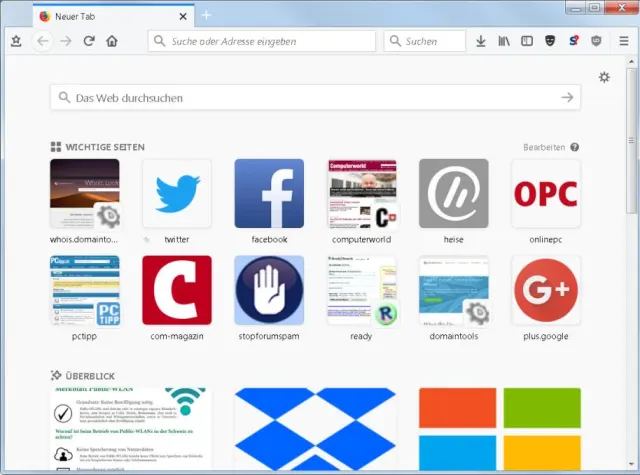Click the pinned star beside twitter label
Viewport: 640px width, 475px height.
point(147,240)
